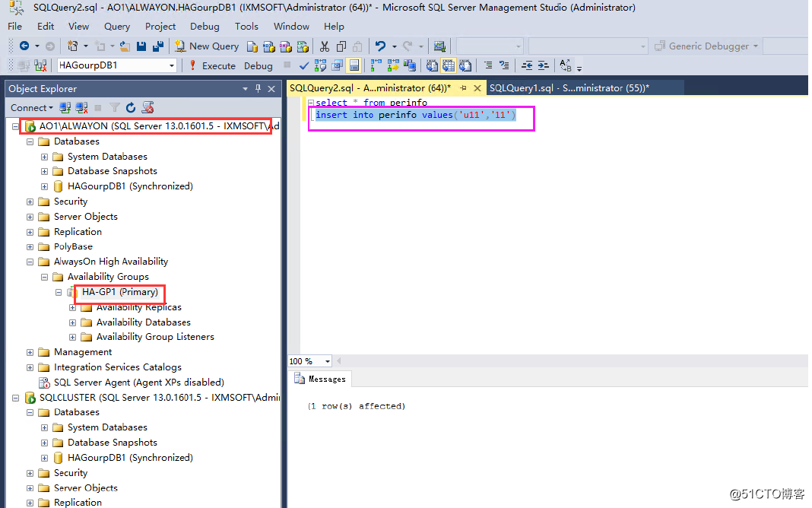Click the Disconnect icon in Object Explorer
The width and height of the screenshot is (812, 508).
pyautogui.click(x=81, y=108)
